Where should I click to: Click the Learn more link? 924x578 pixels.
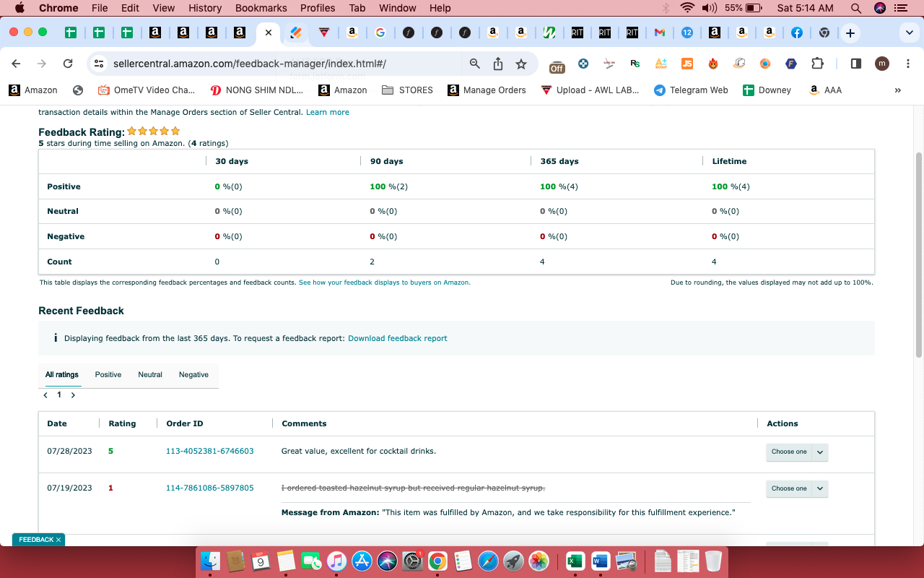click(328, 112)
